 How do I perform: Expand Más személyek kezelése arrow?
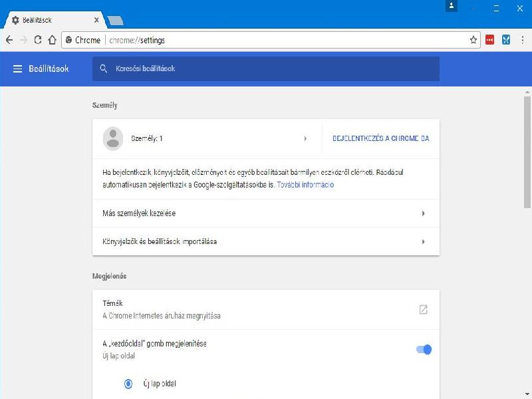[423, 213]
